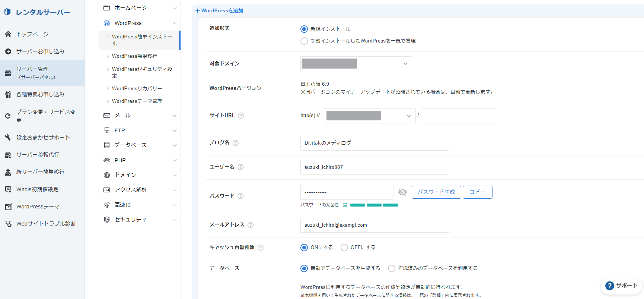The height and width of the screenshot is (299, 644).
Task: Click the gift icon for 各種特典お申し込み
Action: click(8, 94)
